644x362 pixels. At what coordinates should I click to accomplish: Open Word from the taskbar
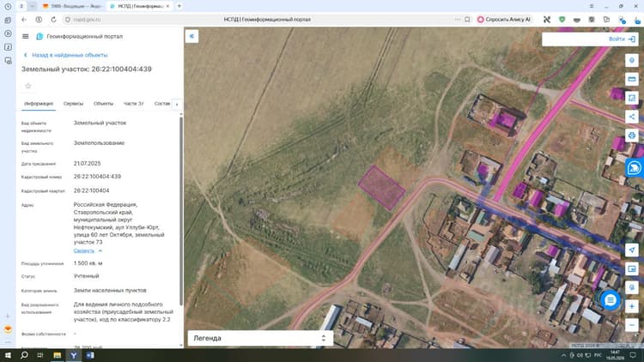tap(90, 355)
